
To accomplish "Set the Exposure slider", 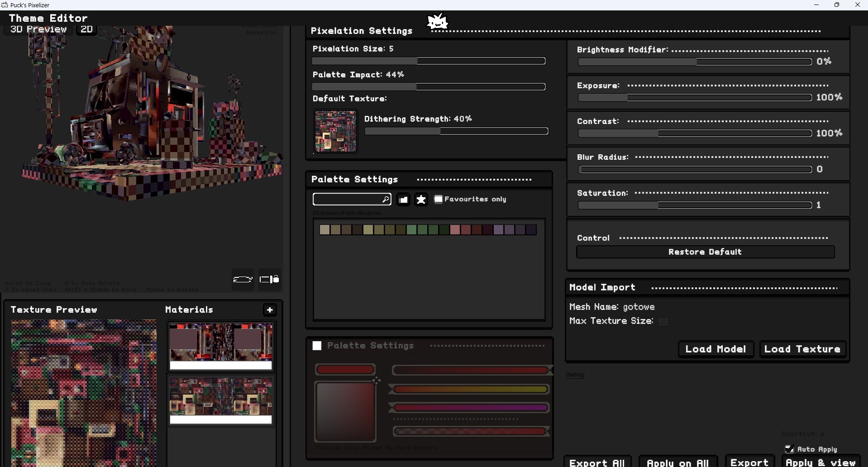I will pos(695,98).
